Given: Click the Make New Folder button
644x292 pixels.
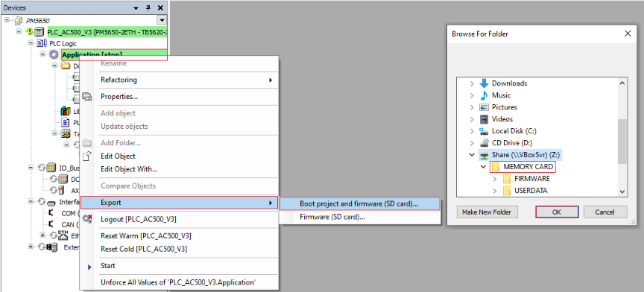Looking at the screenshot, I should pos(487,212).
